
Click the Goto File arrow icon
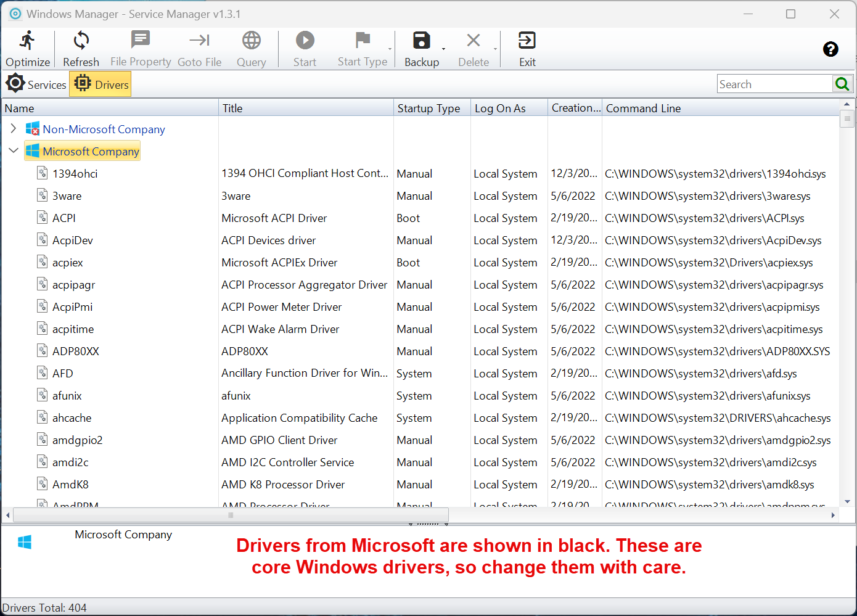(199, 41)
